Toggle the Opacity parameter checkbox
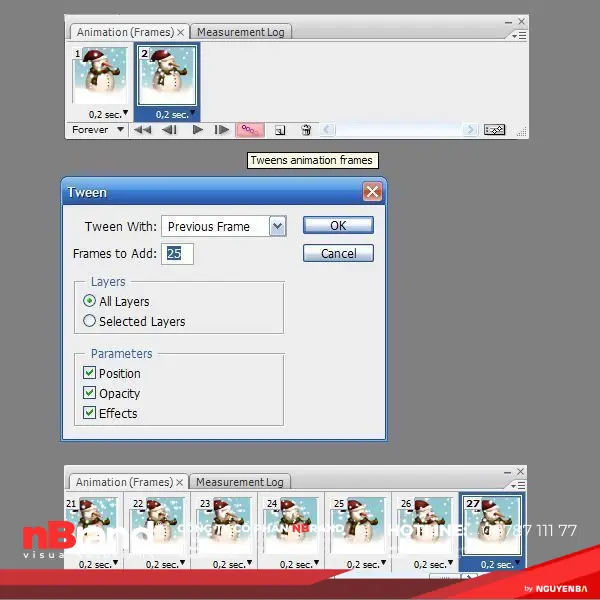600x600 pixels. 89,393
